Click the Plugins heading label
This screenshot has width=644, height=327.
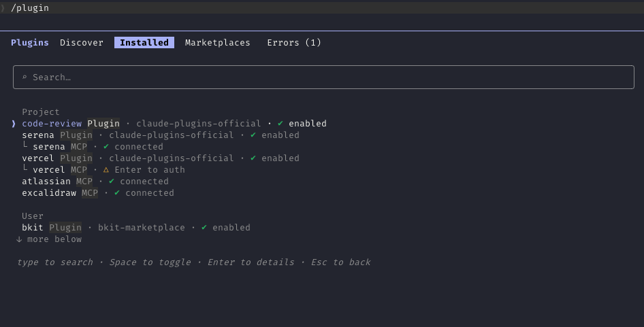point(29,43)
